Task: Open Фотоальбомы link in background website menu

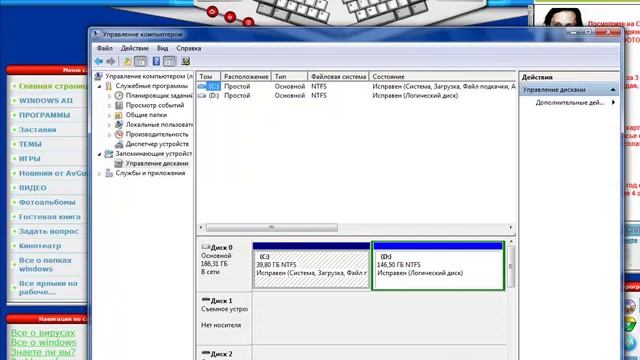Action: 47,202
